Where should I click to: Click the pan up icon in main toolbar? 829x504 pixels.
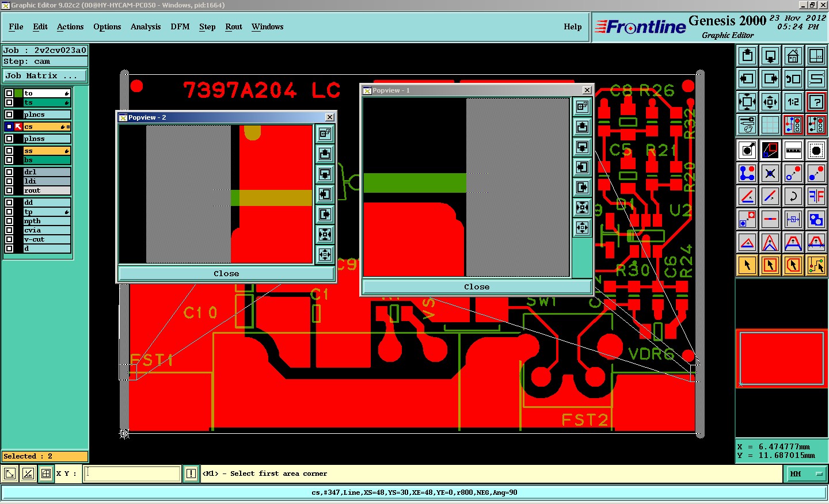pyautogui.click(x=747, y=56)
